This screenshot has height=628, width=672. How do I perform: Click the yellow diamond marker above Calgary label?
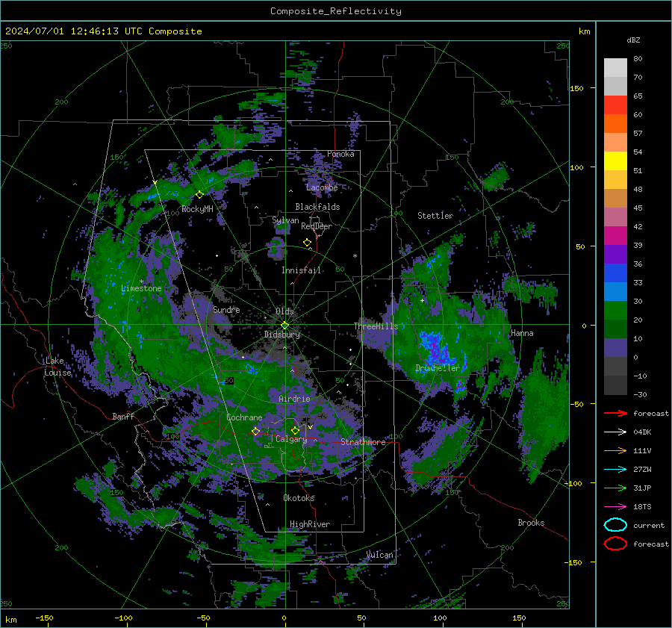point(295,430)
